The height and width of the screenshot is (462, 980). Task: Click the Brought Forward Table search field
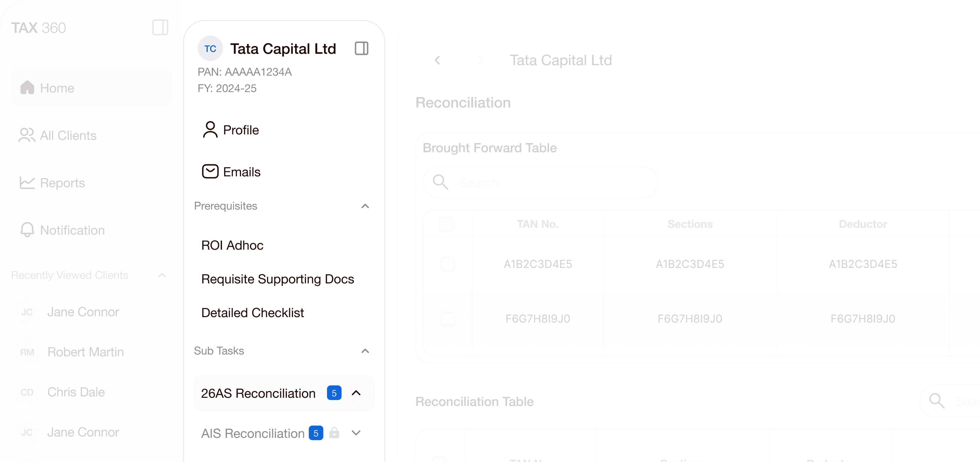coord(548,183)
